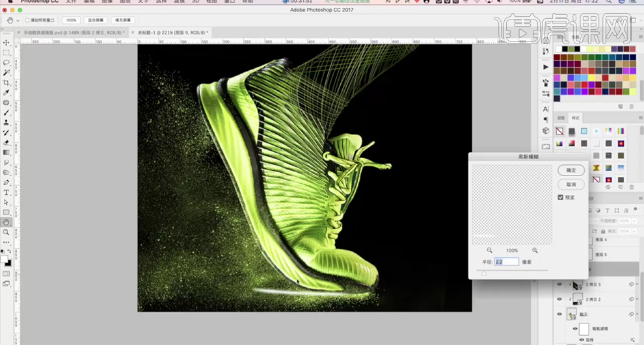Hide the 2 拷贝 3 layer
Viewport: 644px width, 345px height.
559,285
